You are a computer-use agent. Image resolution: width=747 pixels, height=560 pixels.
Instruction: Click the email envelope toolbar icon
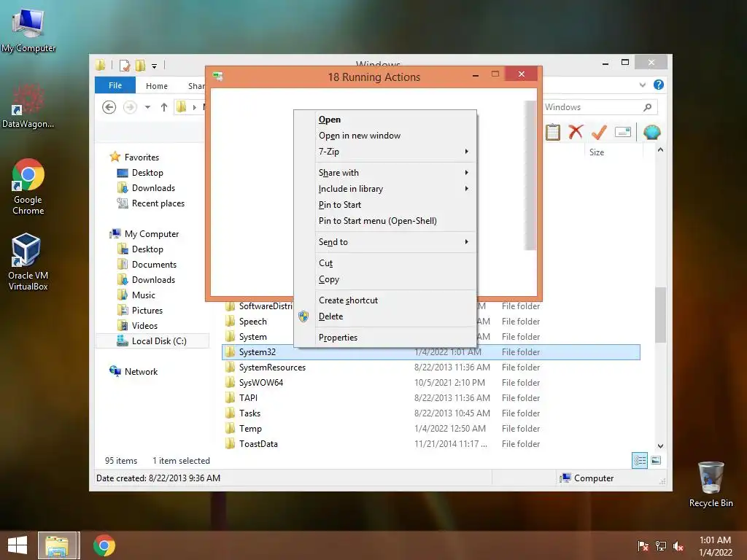pos(623,132)
